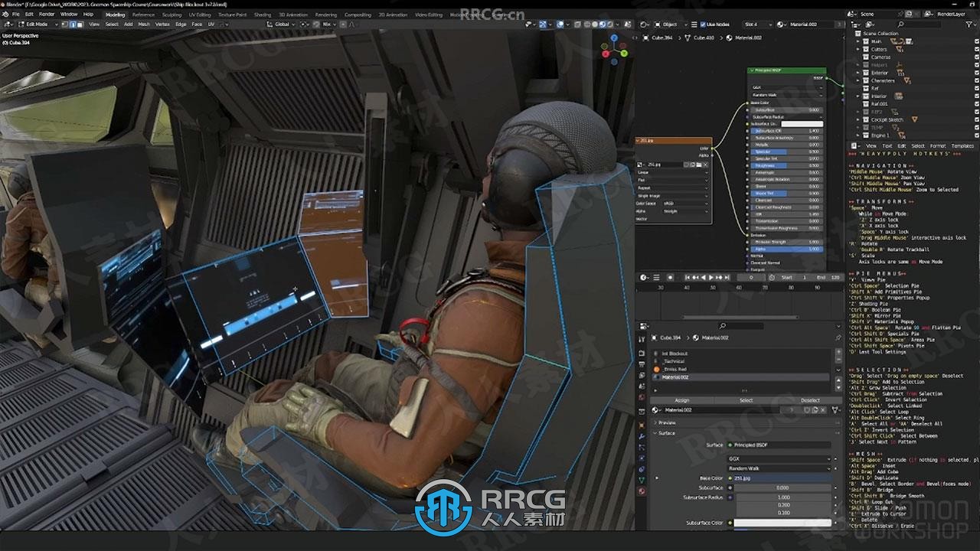Select the _Emiss Red material slot
The width and height of the screenshot is (980, 551).
[740, 369]
